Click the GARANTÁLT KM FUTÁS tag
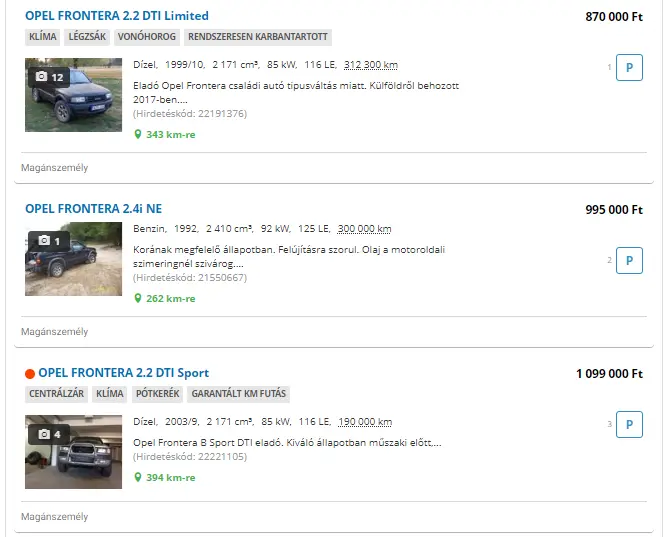This screenshot has height=537, width=672. pos(238,394)
